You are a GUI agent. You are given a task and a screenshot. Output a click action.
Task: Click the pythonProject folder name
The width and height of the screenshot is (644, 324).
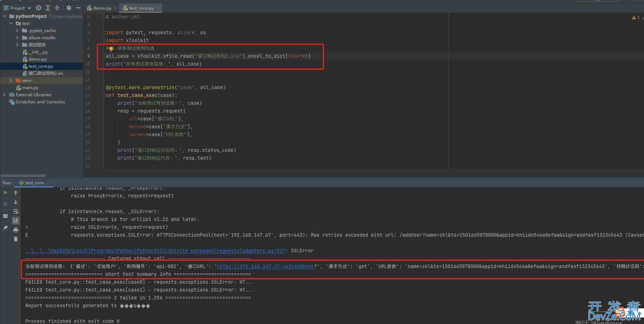[31, 16]
